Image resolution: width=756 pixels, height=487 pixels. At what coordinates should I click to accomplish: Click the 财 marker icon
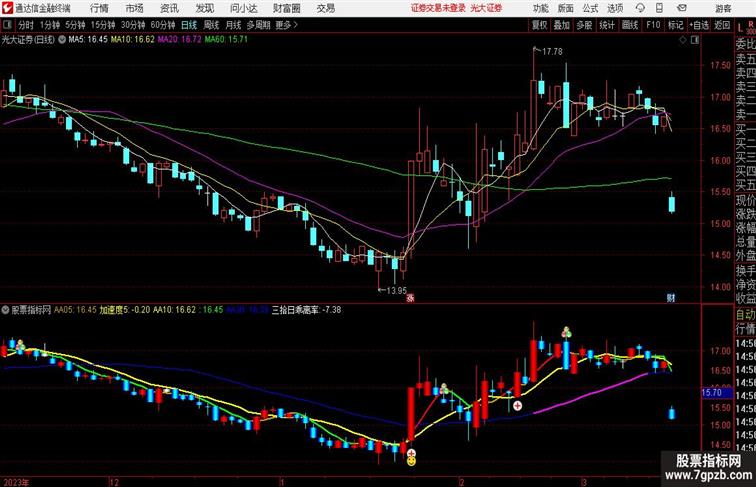pyautogui.click(x=671, y=298)
